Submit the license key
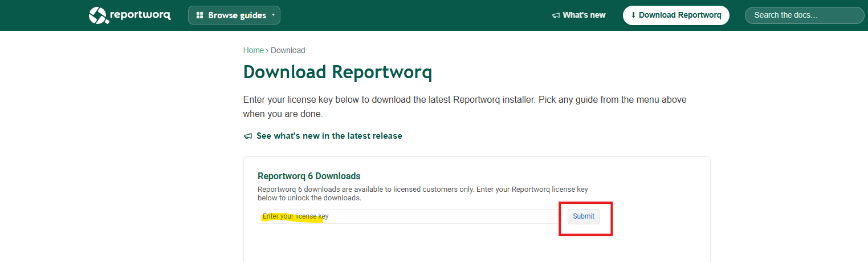This screenshot has height=262, width=868. coord(583,216)
